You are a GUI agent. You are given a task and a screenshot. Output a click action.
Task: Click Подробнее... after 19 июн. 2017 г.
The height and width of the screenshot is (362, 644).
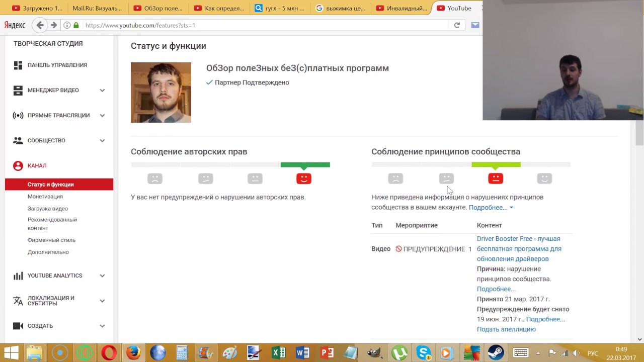pos(545,319)
